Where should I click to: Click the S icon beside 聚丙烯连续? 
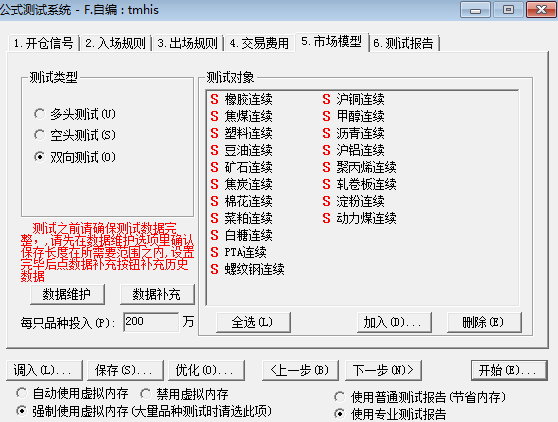coord(327,167)
